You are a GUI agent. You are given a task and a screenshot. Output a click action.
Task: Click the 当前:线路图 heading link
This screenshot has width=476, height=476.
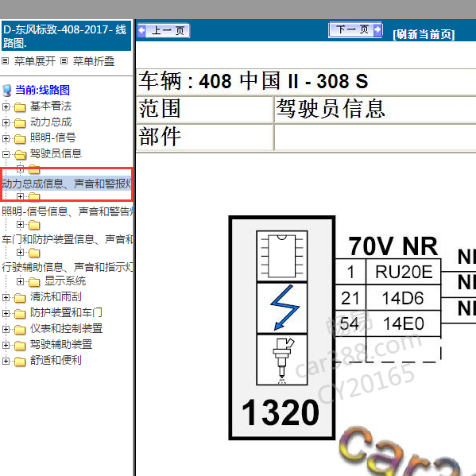42,90
